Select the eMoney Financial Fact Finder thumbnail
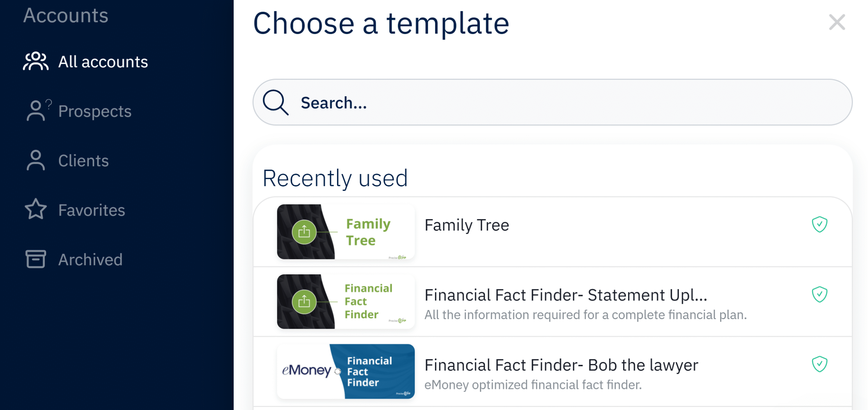Screen dimensions: 868x410 point(346,371)
